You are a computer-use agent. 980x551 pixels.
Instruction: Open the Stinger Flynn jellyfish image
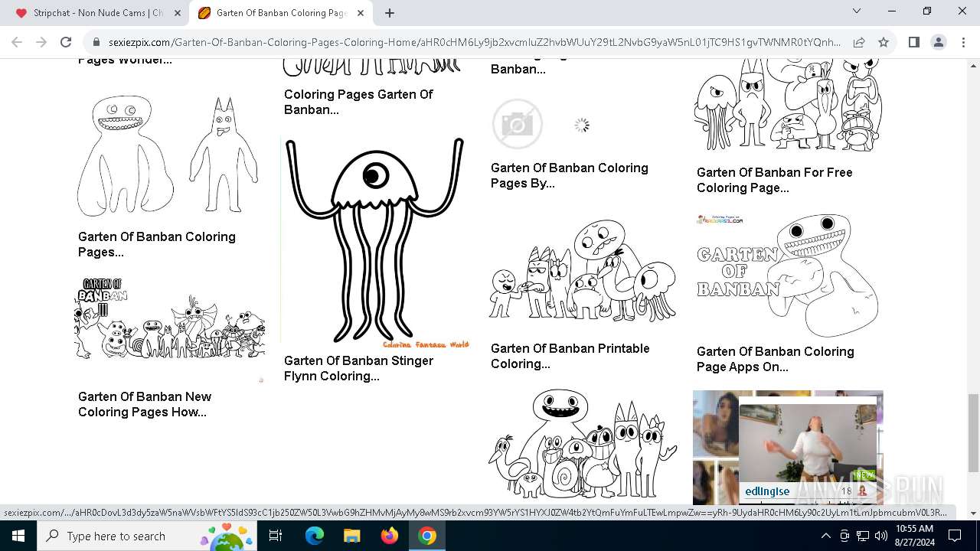(375, 243)
